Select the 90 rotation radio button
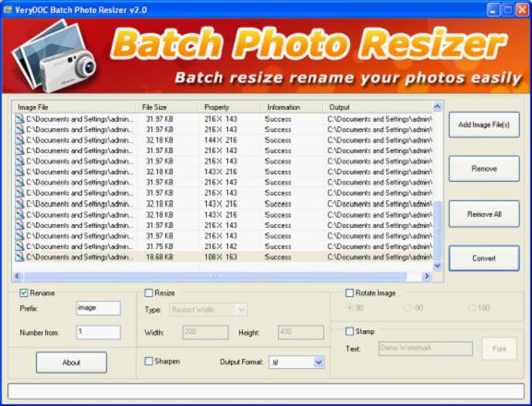Screen dimensions: 532x406 click(349, 307)
